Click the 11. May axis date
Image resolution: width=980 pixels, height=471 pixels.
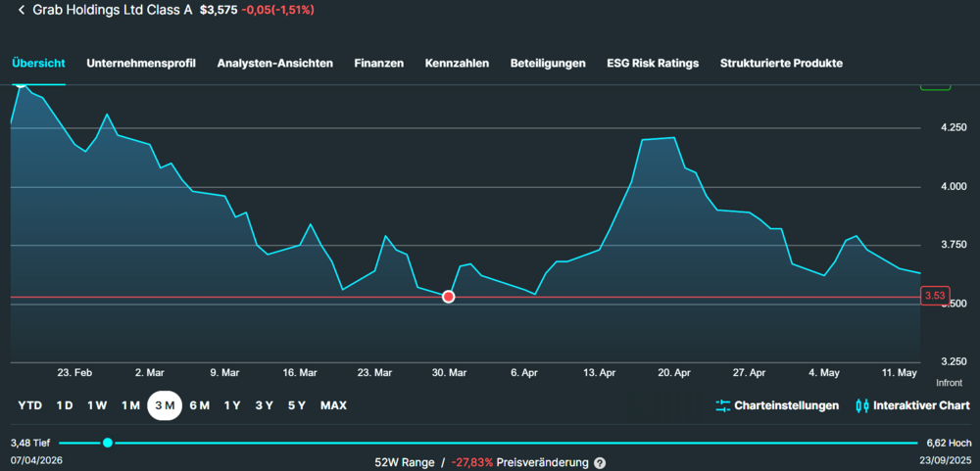pos(900,372)
